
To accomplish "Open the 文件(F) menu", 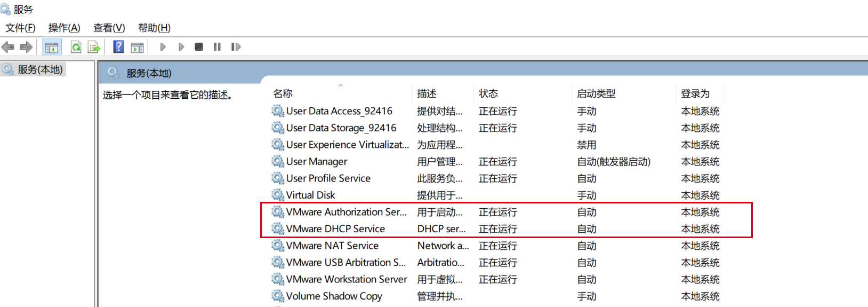I will click(x=20, y=28).
